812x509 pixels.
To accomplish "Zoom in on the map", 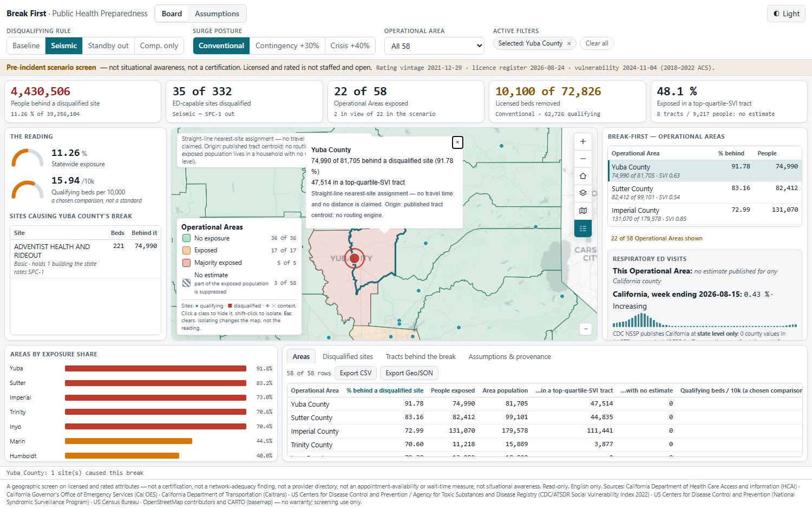I will (582, 141).
